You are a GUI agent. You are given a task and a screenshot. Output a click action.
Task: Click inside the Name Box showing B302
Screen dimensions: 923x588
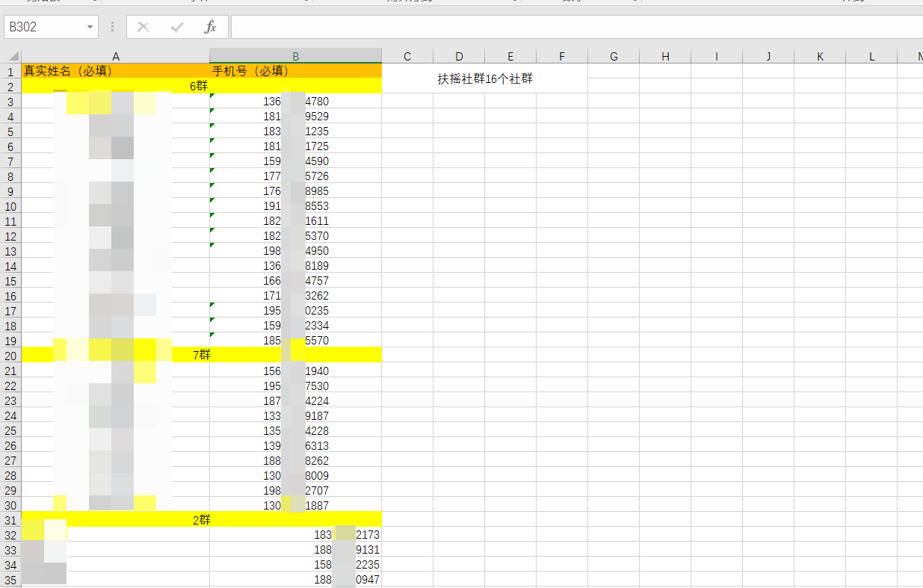pos(43,27)
